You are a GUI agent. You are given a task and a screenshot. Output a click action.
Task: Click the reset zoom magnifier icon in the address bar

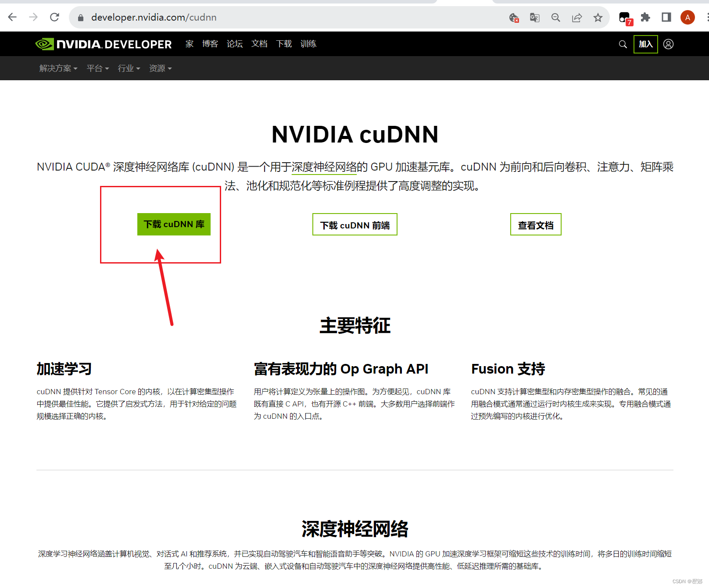[555, 18]
